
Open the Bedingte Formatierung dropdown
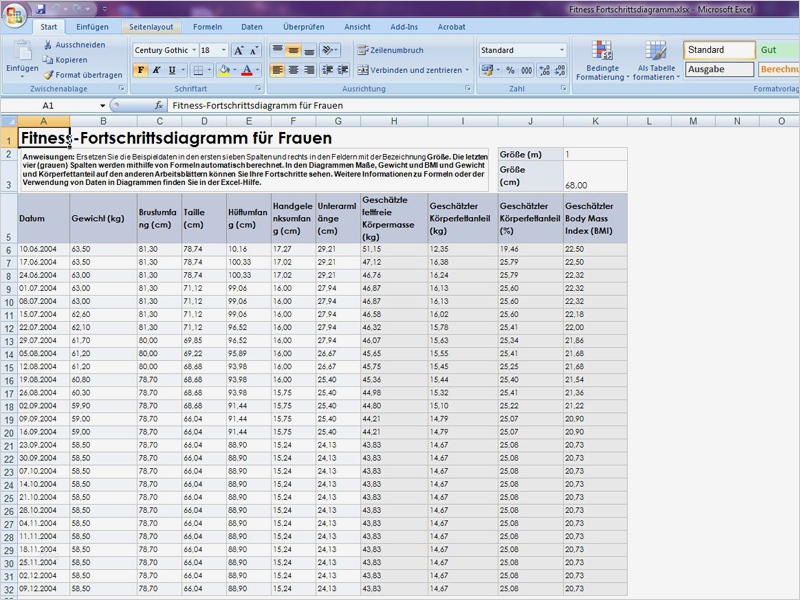[603, 62]
